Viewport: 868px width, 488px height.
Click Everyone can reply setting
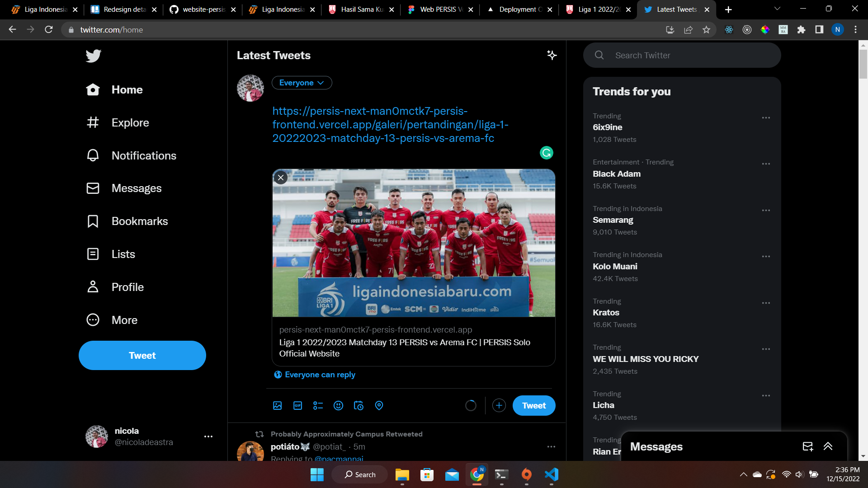(315, 375)
